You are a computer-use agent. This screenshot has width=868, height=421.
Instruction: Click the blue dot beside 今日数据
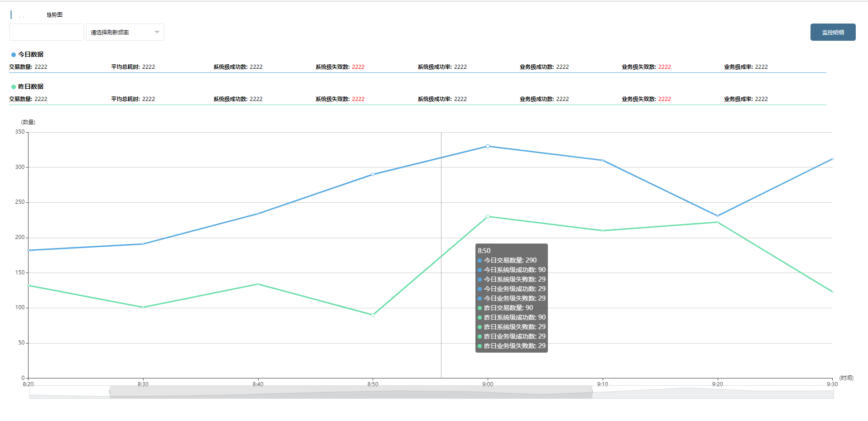(x=14, y=55)
